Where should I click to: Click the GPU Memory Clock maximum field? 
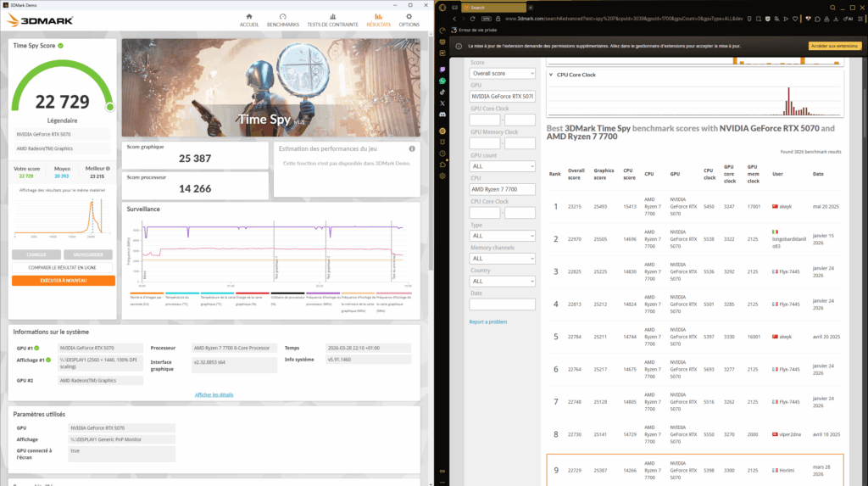[520, 143]
